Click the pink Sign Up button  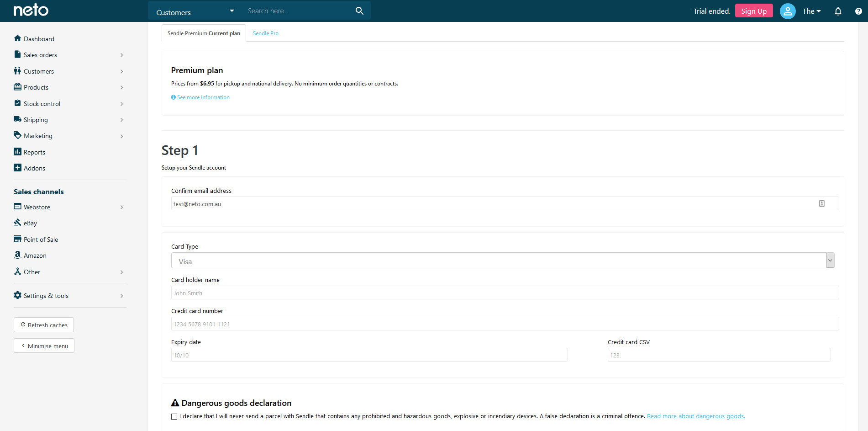point(754,11)
